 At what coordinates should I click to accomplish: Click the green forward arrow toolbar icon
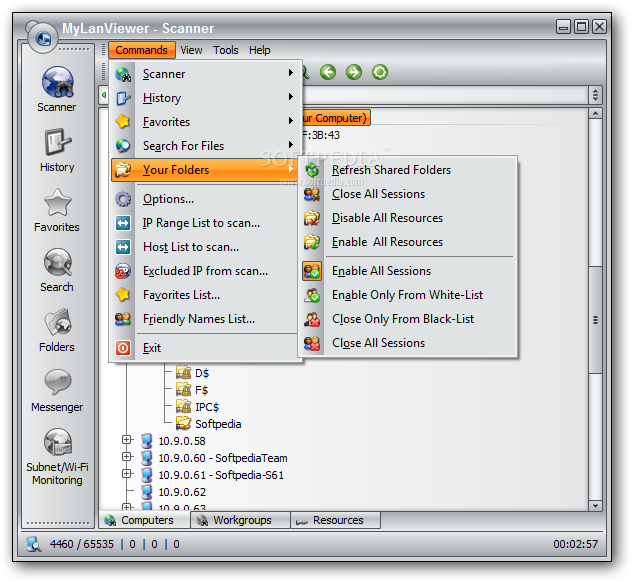353,73
